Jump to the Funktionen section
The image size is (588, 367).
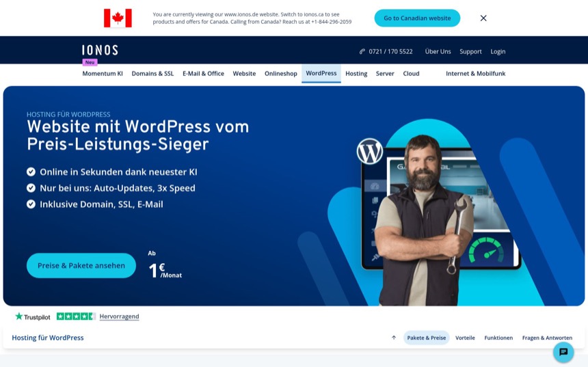498,338
